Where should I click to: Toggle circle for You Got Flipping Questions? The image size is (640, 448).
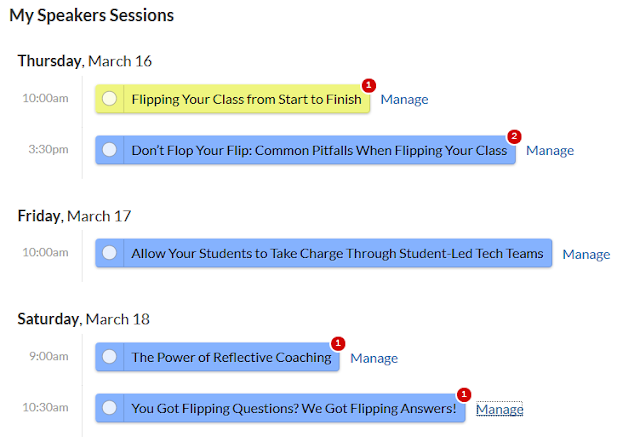110,408
